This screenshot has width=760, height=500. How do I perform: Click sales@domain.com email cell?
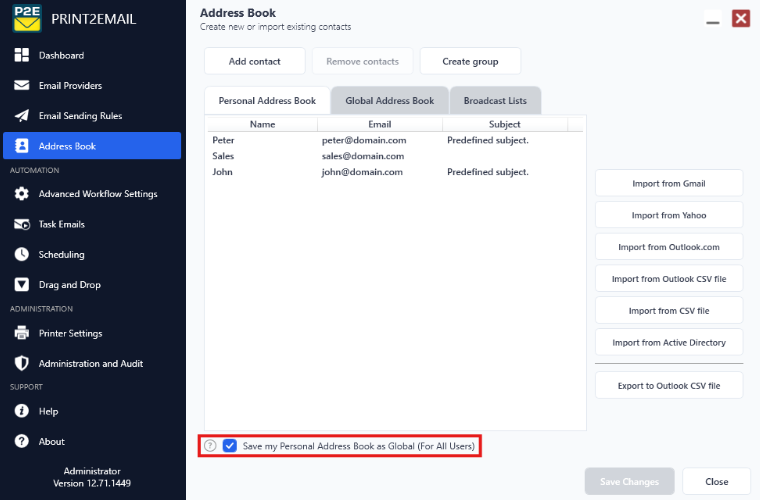click(x=363, y=156)
